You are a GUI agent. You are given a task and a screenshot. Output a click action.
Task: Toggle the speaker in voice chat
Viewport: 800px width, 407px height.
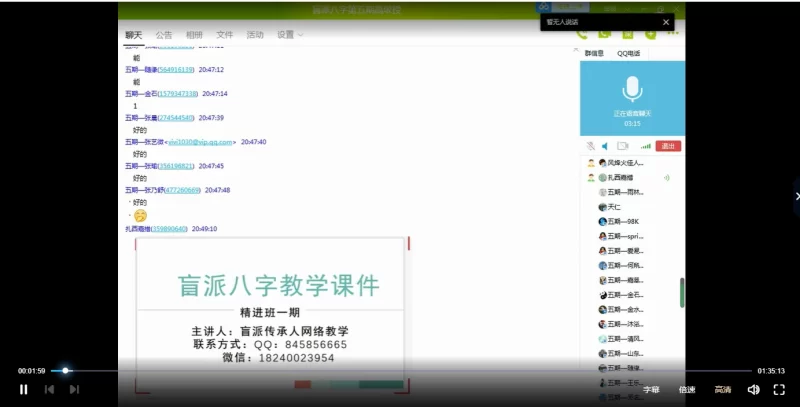pos(605,146)
